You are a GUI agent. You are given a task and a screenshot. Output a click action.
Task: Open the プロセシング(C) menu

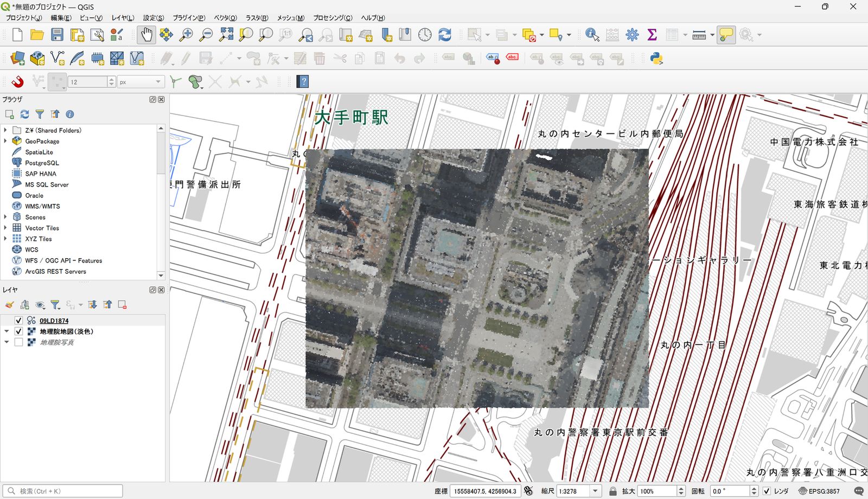click(333, 18)
